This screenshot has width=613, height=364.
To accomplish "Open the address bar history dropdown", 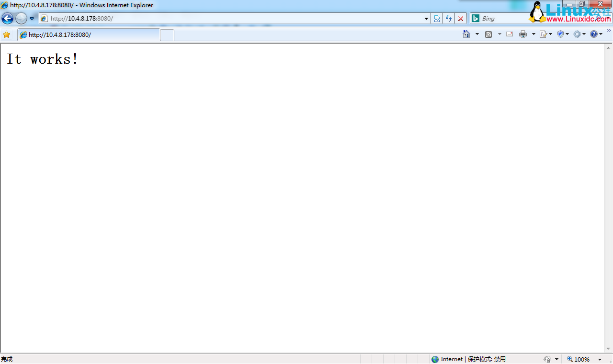I will tap(426, 18).
